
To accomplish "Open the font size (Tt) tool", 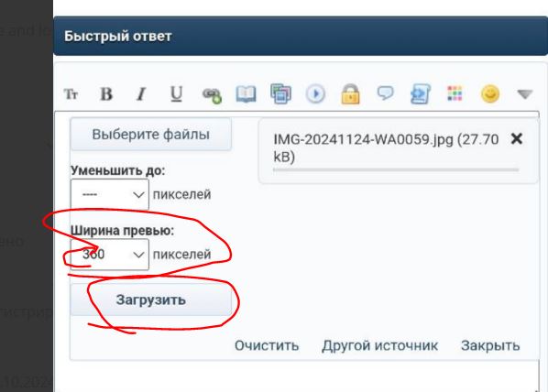I will coord(71,94).
